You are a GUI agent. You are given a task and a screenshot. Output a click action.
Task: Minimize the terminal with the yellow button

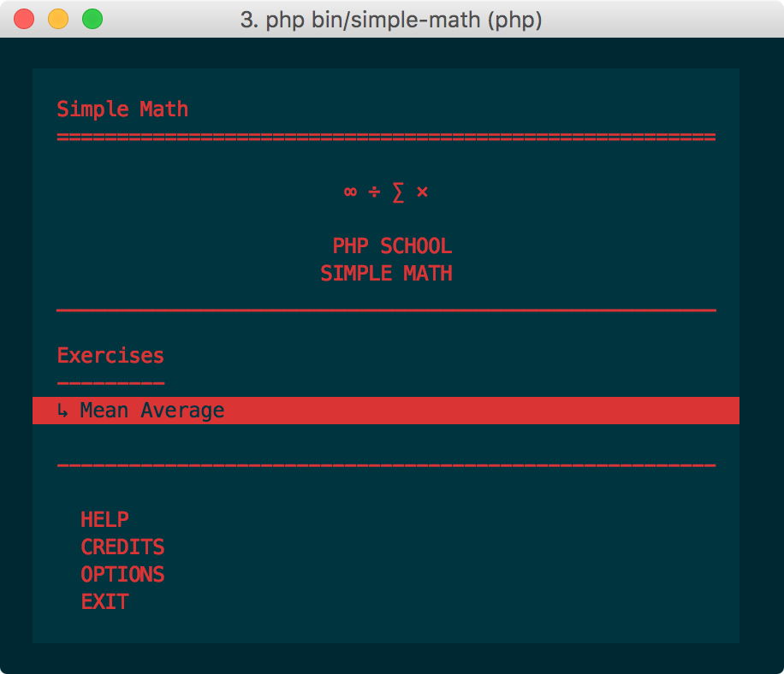[x=58, y=19]
